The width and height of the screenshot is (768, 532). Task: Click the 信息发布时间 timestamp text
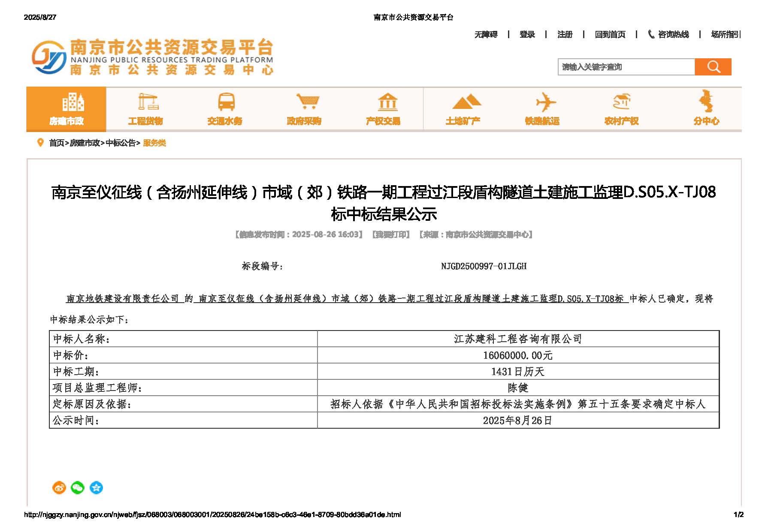click(299, 234)
